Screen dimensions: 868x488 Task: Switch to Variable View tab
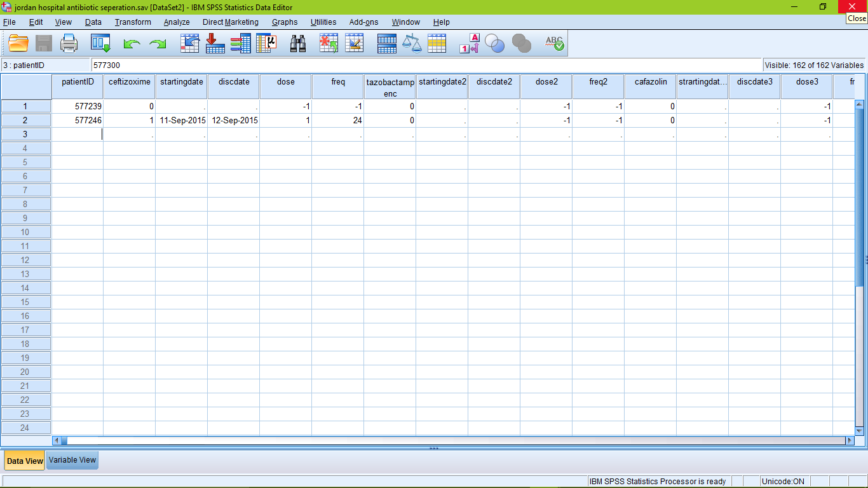point(71,460)
